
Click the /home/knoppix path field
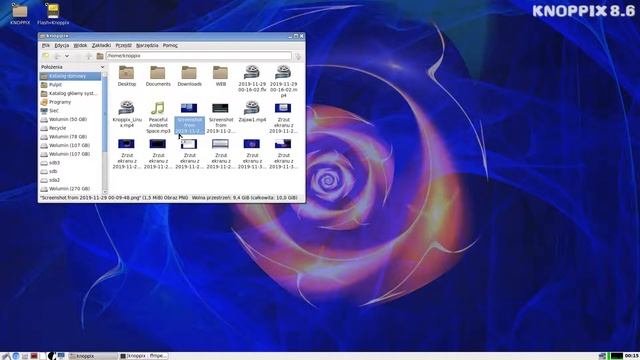point(199,56)
